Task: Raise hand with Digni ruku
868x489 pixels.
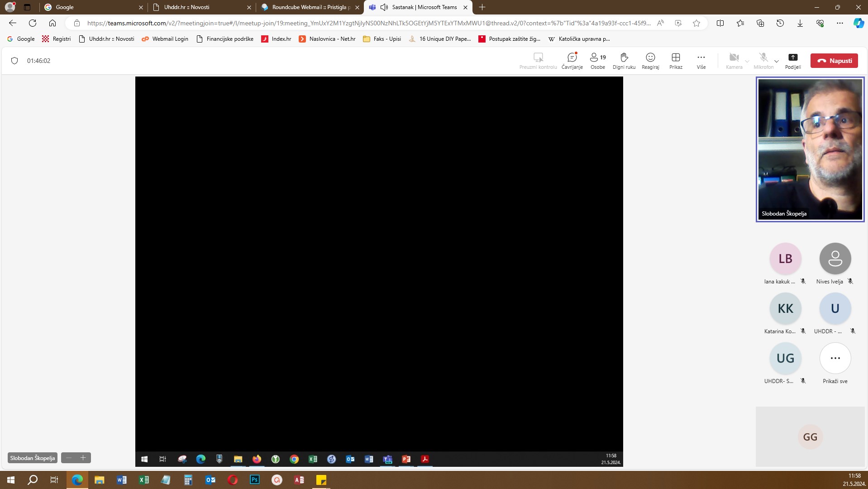Action: point(624,61)
